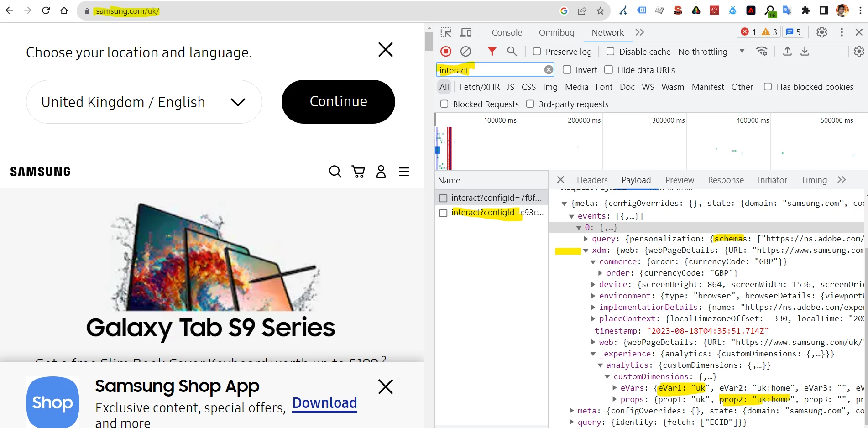Filter requests by Fetch/XHR

pos(479,87)
